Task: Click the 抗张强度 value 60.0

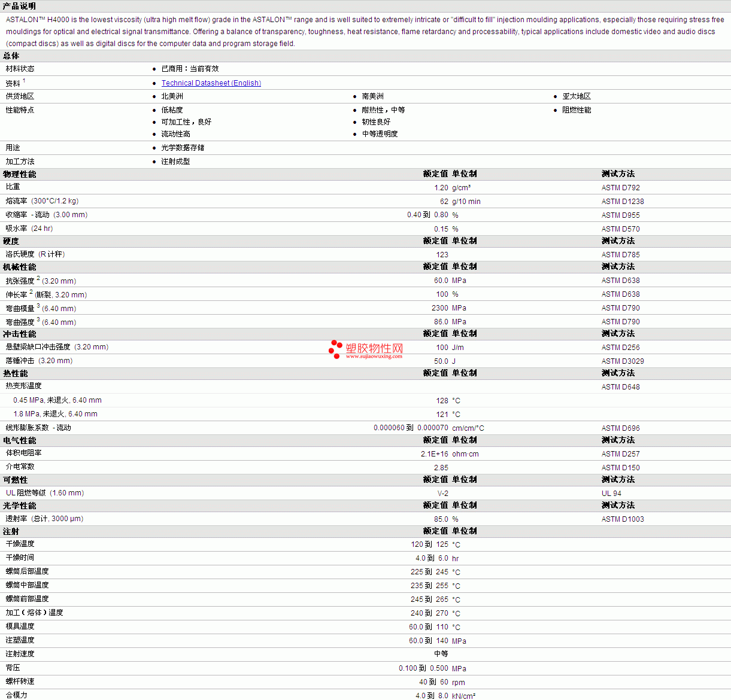Action: [x=441, y=281]
